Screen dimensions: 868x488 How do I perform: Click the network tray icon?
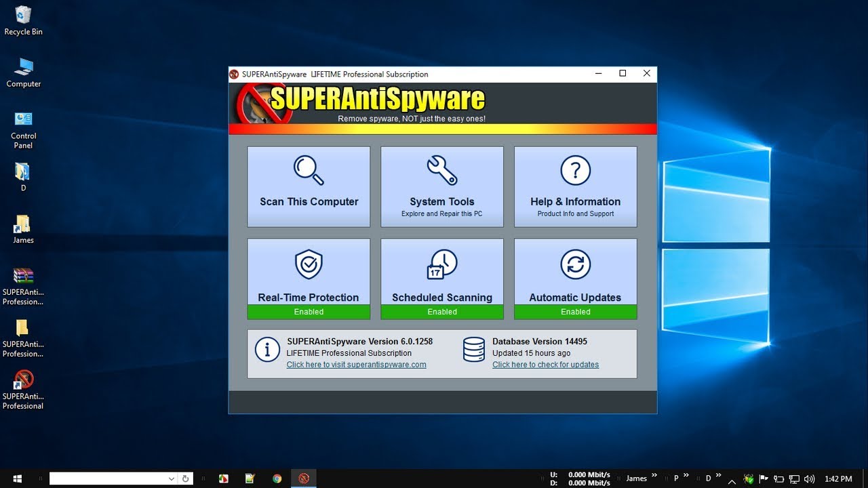(x=793, y=479)
